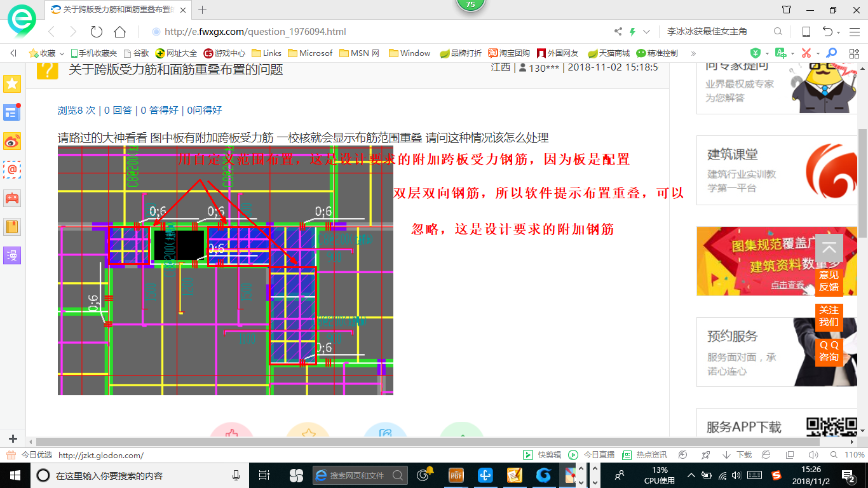The width and height of the screenshot is (868, 488).
Task: Open the MSN 网 bookmark folder
Action: 360,53
